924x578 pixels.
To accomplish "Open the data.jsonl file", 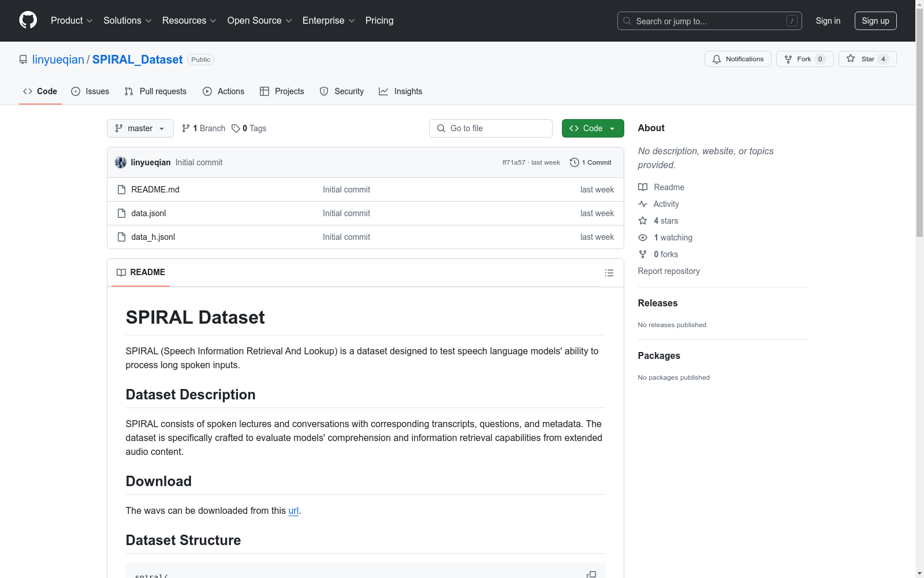I will click(x=148, y=213).
